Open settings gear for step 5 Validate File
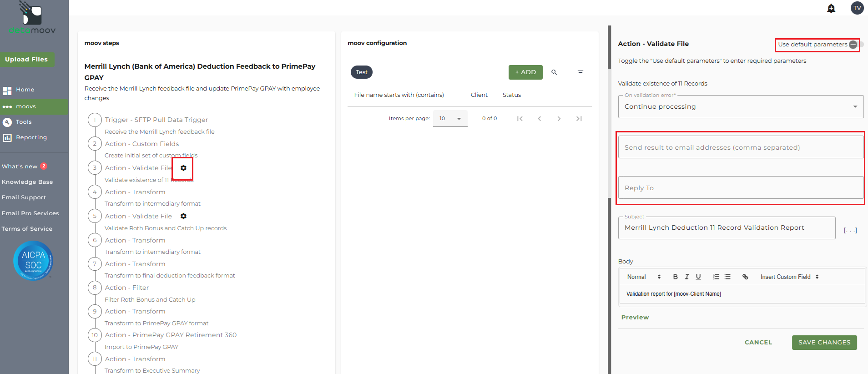The height and width of the screenshot is (374, 868). pos(183,216)
